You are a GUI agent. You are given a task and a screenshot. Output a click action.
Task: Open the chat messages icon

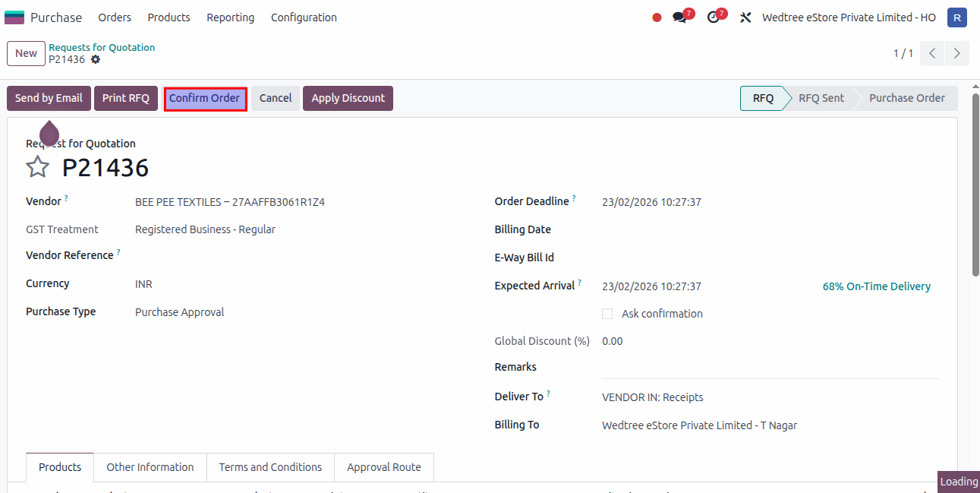(679, 17)
